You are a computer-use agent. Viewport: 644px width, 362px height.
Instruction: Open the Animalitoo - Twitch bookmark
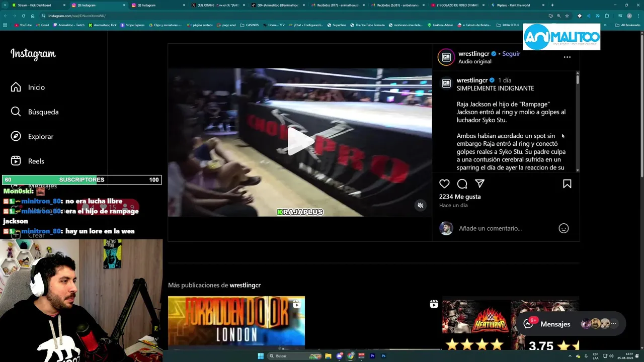[69, 25]
